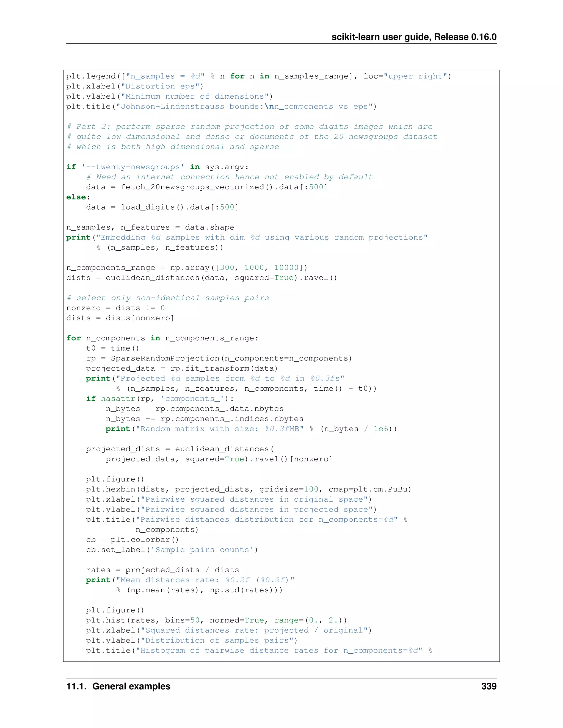The height and width of the screenshot is (728, 563).
Task: Click the line cb = plt.colorbar()
Action: (133, 540)
